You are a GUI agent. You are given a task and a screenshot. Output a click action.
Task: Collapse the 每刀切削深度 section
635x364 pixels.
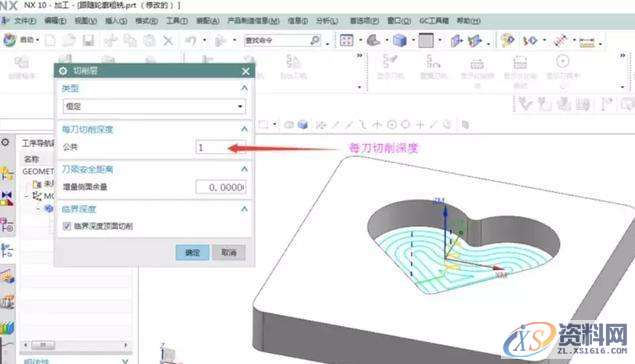[244, 129]
